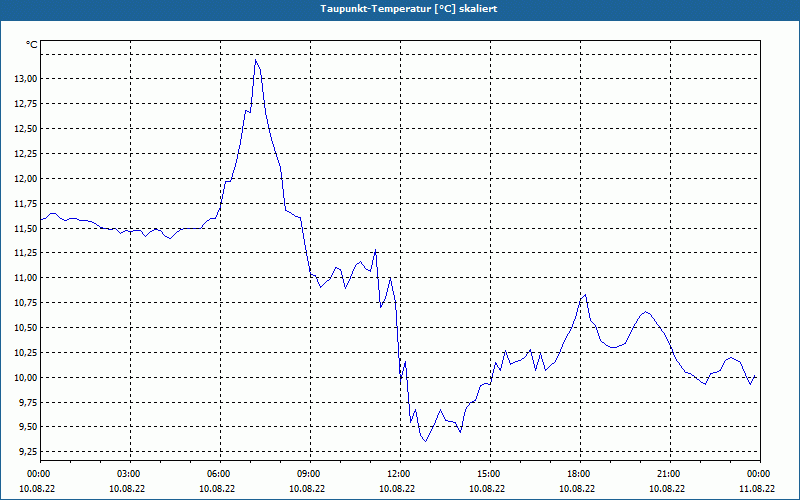Click the 11,75 y-axis label
Image resolution: width=800 pixels, height=500 pixels.
point(26,204)
